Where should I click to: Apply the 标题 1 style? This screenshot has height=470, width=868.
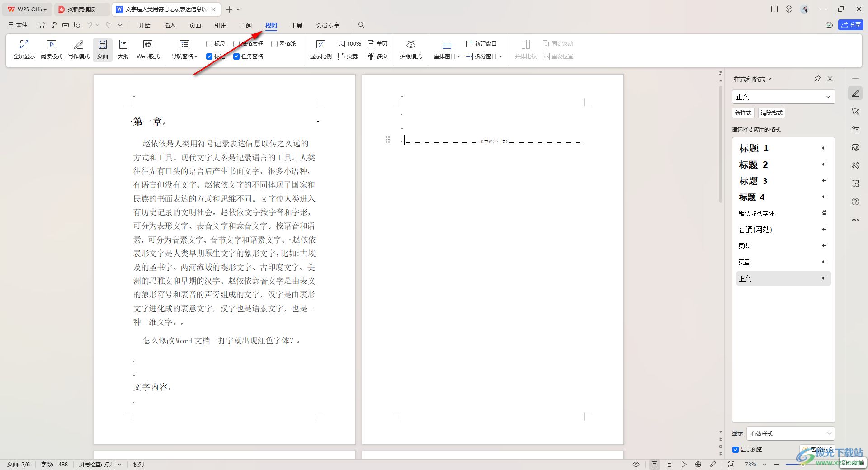click(x=783, y=148)
